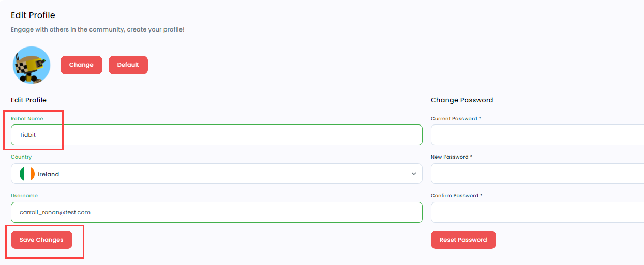644x265 pixels.
Task: Click the Robot Name field label
Action: (x=27, y=119)
